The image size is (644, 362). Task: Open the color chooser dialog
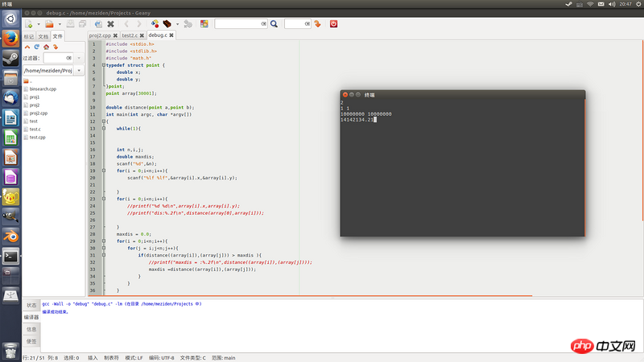point(204,24)
